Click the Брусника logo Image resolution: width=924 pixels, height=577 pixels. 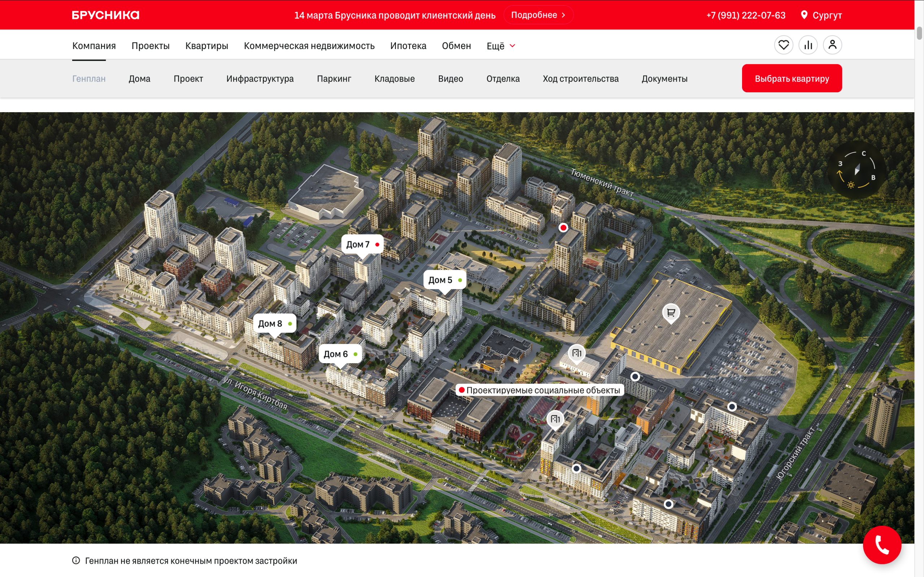point(105,15)
